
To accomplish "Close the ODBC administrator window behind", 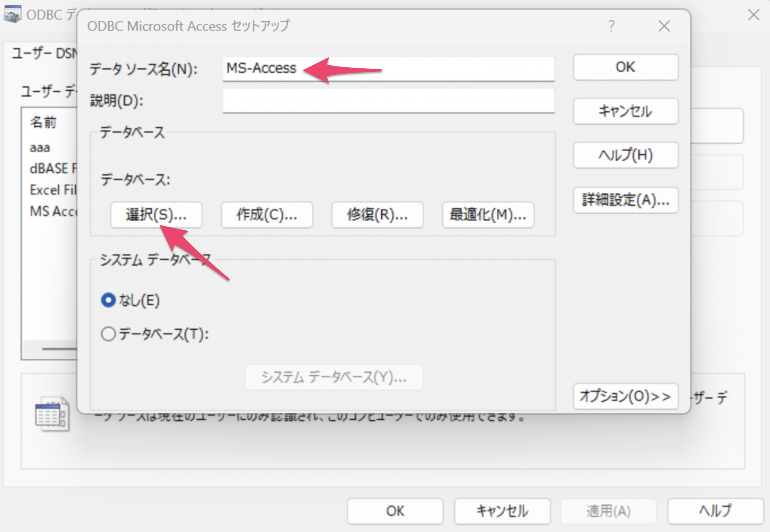I will (754, 15).
